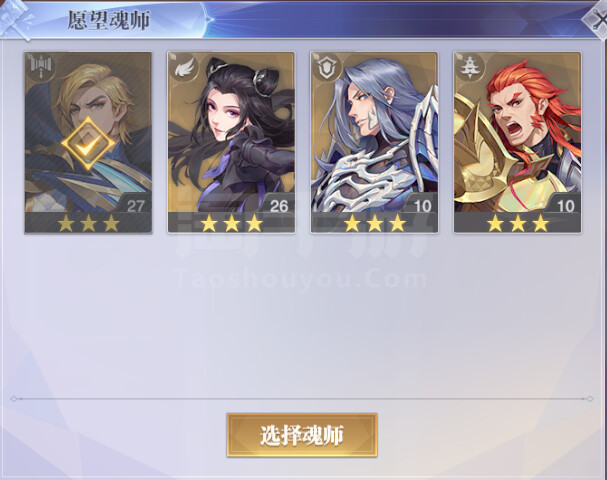Click the wing class icon on black-haired heroine card
The image size is (607, 480).
coord(185,69)
